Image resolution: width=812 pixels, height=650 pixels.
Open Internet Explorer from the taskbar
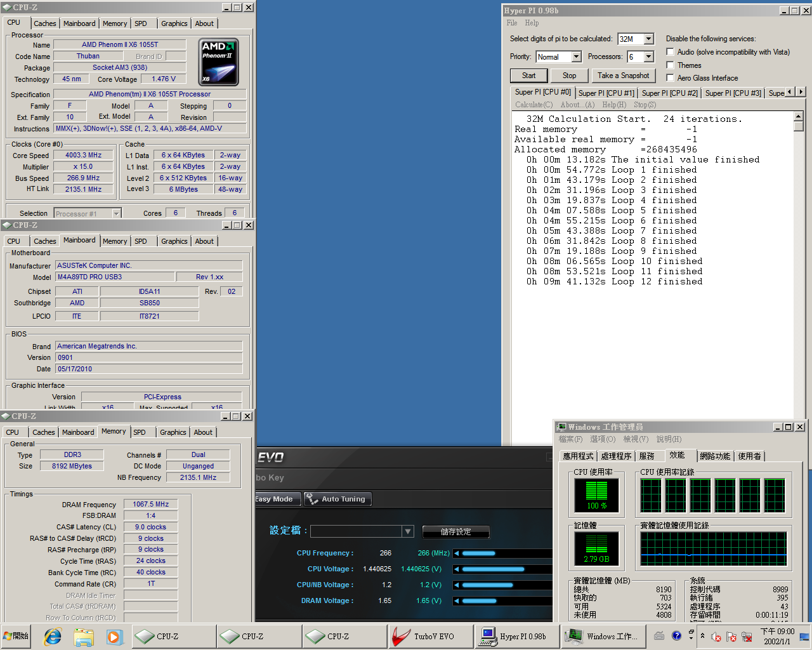coord(53,636)
